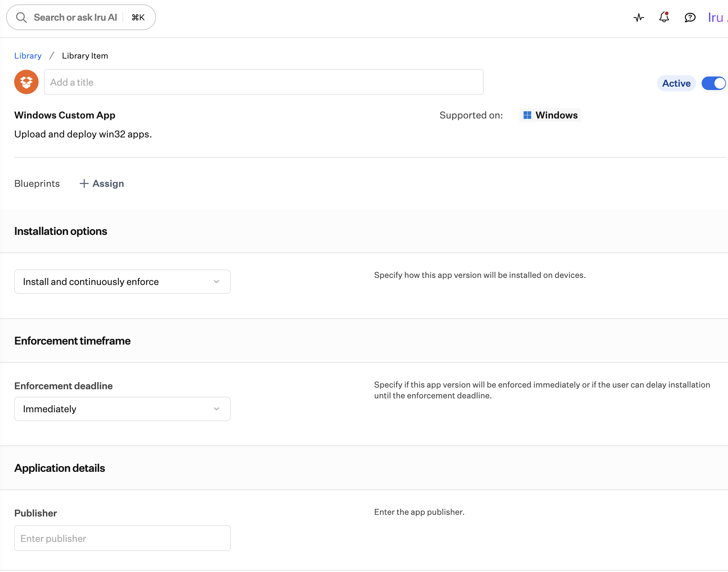The image size is (728, 572).
Task: Click the Active status pill
Action: pyautogui.click(x=676, y=83)
